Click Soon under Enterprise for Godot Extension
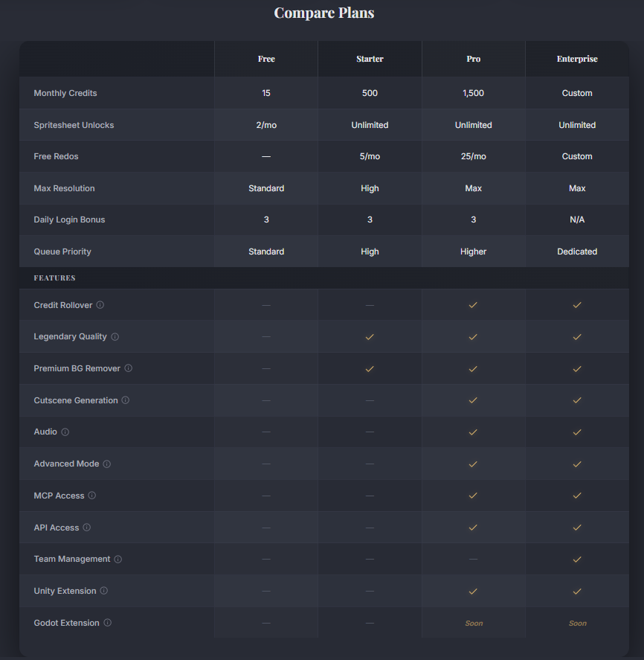The width and height of the screenshot is (644, 660). [x=578, y=623]
